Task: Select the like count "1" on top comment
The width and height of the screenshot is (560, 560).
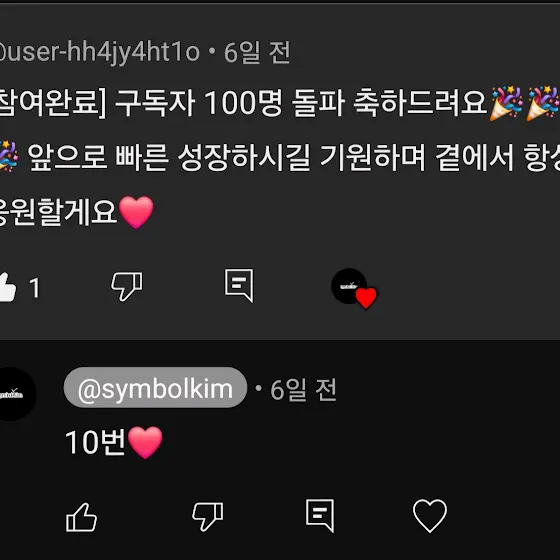Action: click(35, 288)
